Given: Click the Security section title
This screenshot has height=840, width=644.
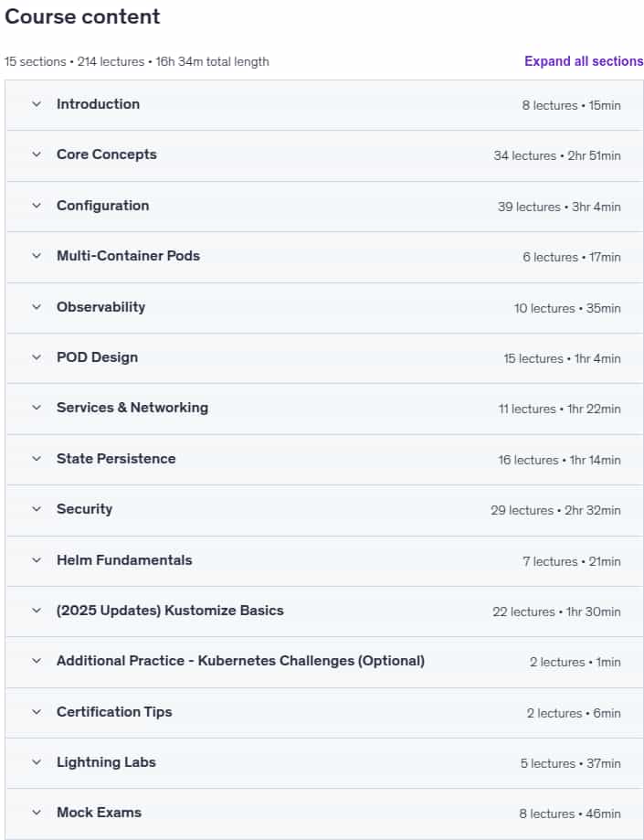Looking at the screenshot, I should click(x=85, y=509).
